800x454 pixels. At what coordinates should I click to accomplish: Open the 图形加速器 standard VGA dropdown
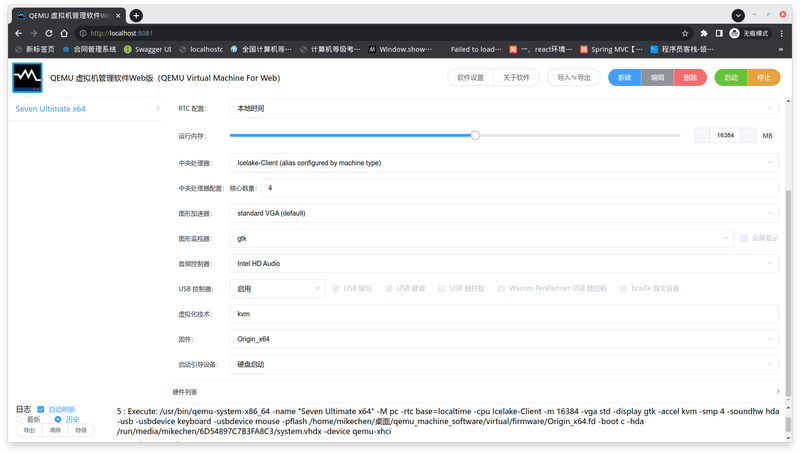tap(504, 213)
